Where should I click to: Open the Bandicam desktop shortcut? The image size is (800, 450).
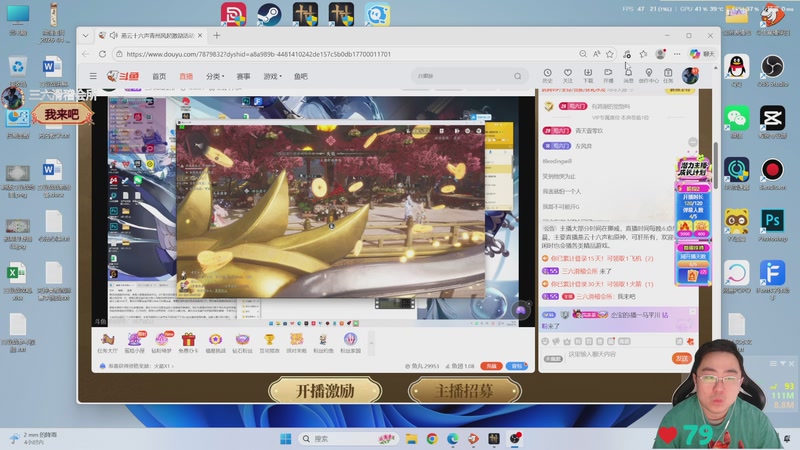tap(772, 174)
